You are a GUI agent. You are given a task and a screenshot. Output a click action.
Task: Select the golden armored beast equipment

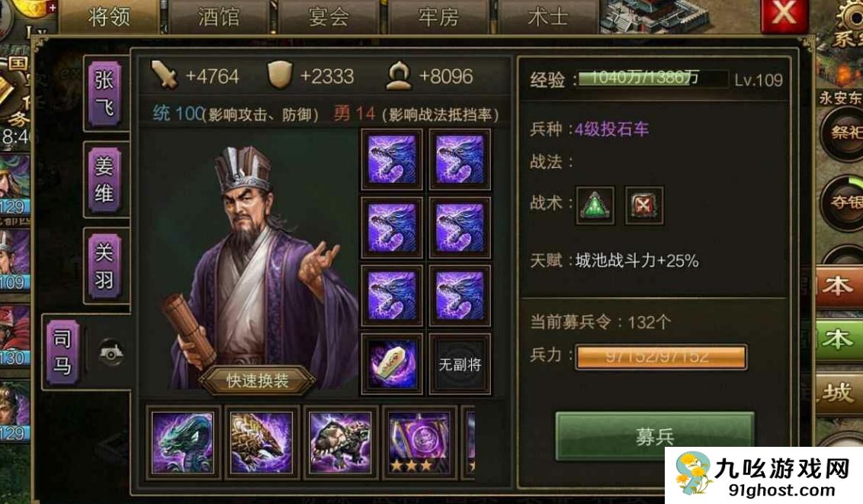pos(261,442)
